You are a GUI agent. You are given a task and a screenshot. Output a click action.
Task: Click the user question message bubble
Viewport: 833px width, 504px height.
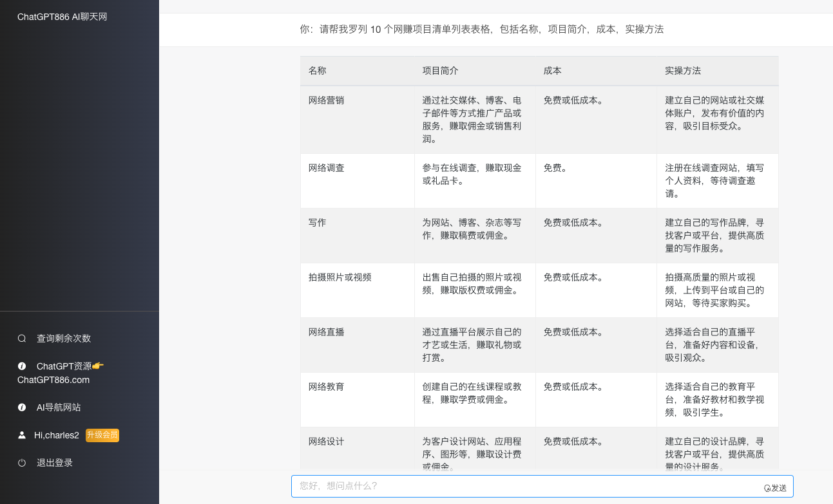tap(481, 29)
